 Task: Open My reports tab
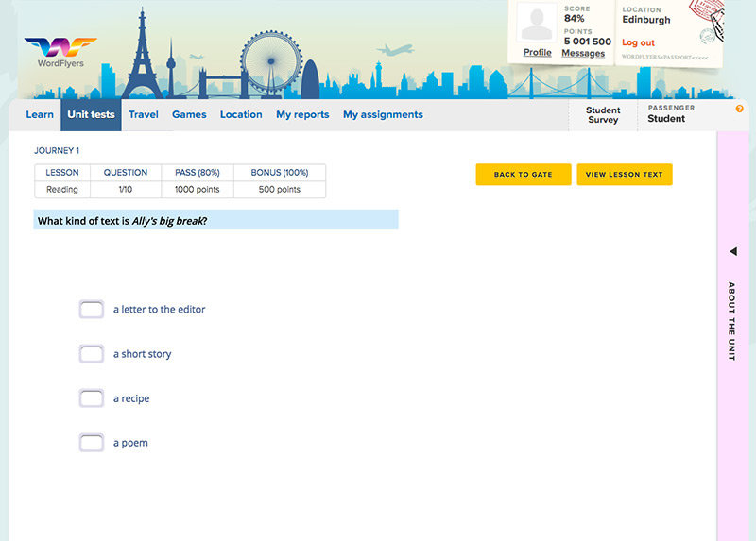302,115
